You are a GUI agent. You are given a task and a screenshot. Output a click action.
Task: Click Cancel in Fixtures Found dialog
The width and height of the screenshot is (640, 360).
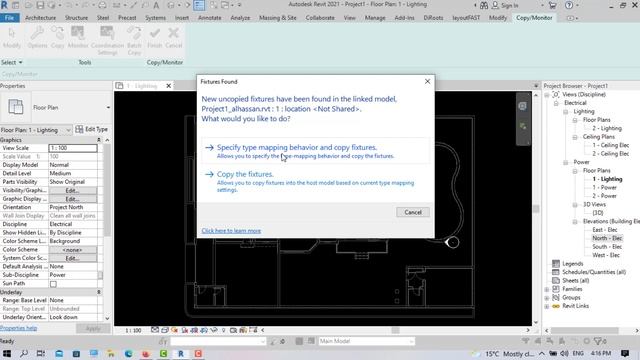point(413,212)
